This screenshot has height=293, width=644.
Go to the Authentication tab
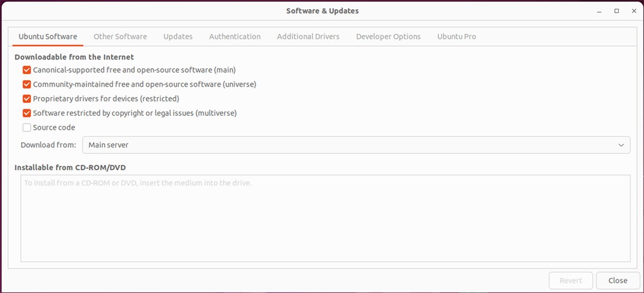click(235, 36)
